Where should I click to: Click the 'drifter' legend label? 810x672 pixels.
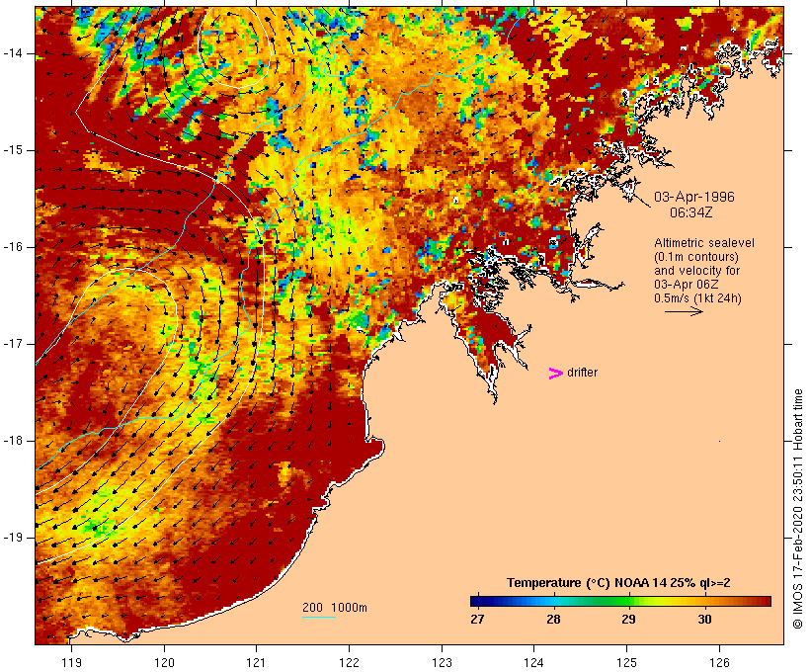(582, 373)
